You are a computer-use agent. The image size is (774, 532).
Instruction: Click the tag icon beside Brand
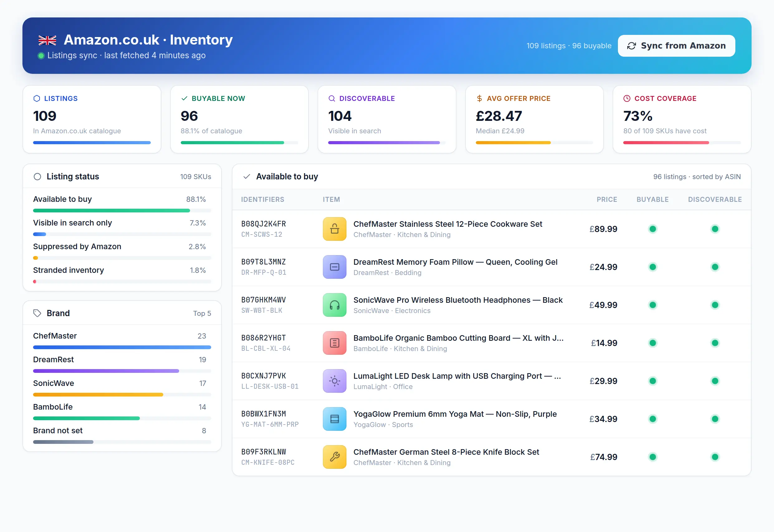coord(37,313)
